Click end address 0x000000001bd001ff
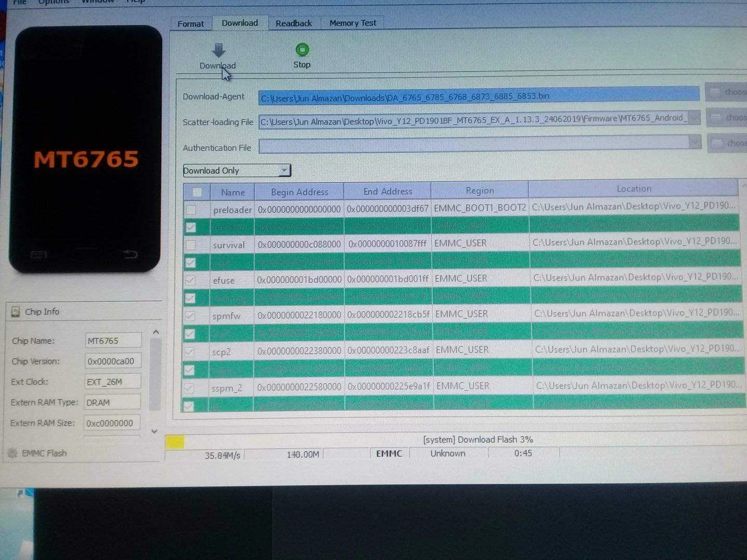 (x=388, y=279)
